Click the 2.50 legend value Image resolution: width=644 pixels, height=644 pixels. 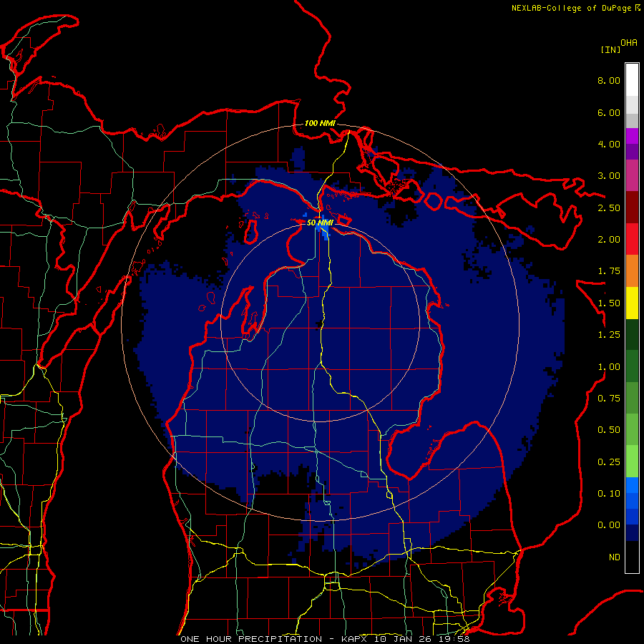coord(609,208)
